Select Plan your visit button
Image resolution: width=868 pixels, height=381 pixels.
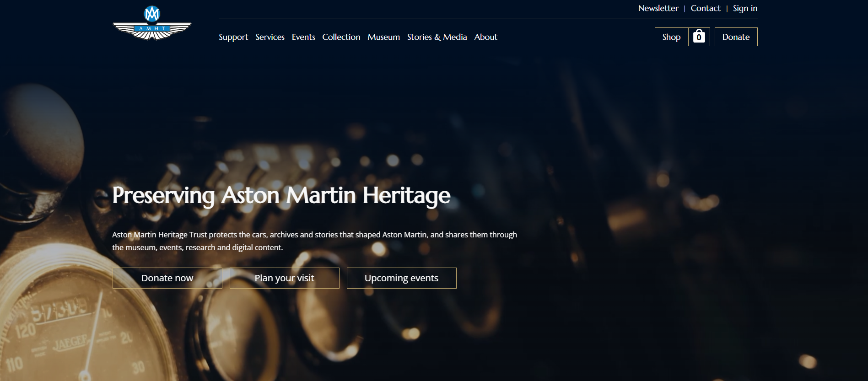(285, 278)
